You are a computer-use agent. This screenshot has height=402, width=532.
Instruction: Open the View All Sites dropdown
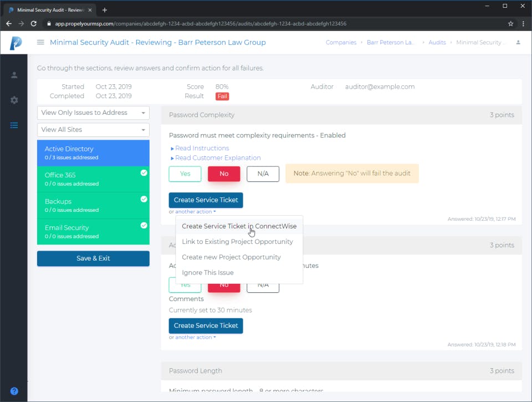coord(93,130)
